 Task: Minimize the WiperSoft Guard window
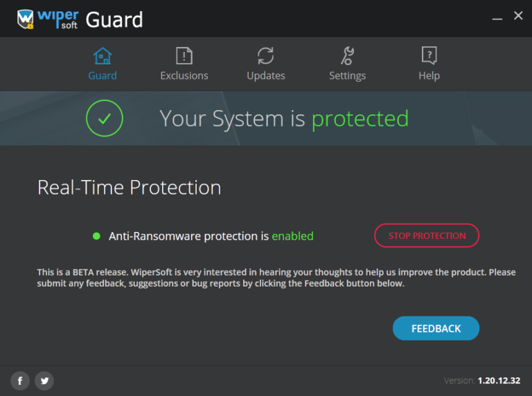click(497, 16)
